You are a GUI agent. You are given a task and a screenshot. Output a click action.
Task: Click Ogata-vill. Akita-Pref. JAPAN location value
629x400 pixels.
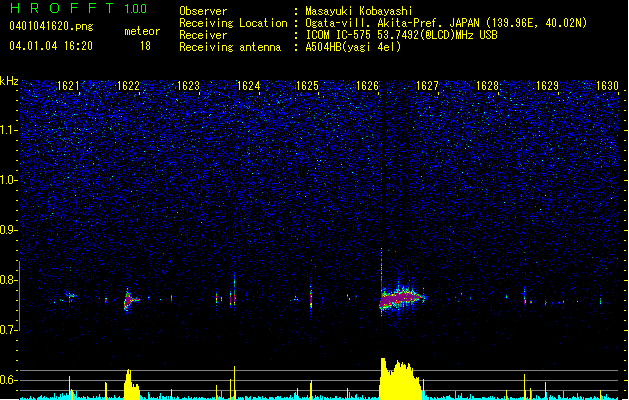click(446, 23)
